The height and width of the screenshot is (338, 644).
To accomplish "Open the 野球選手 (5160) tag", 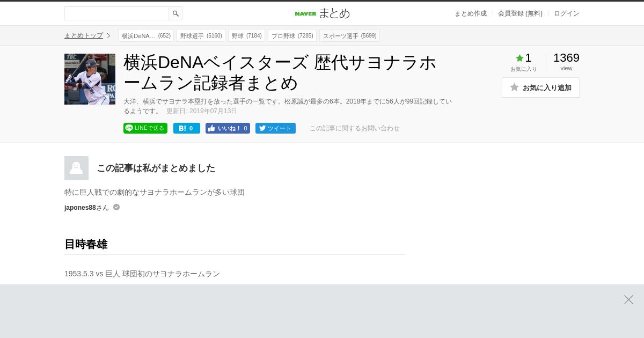I will click(x=201, y=36).
